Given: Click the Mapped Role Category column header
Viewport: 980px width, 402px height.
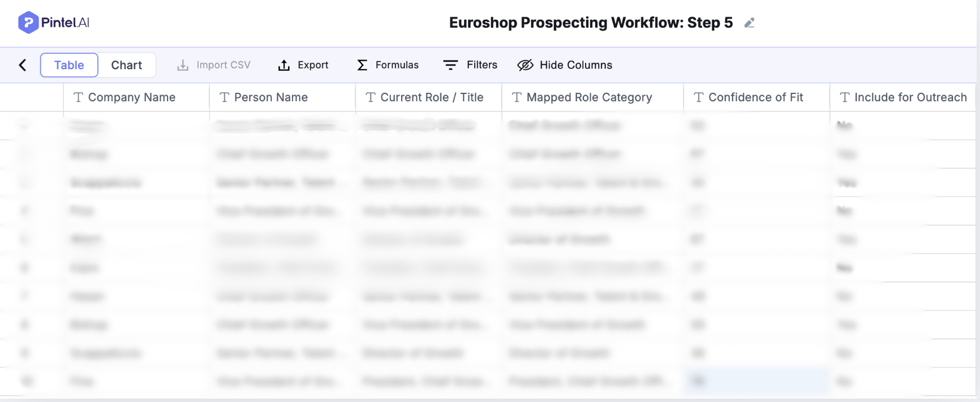Looking at the screenshot, I should point(589,97).
